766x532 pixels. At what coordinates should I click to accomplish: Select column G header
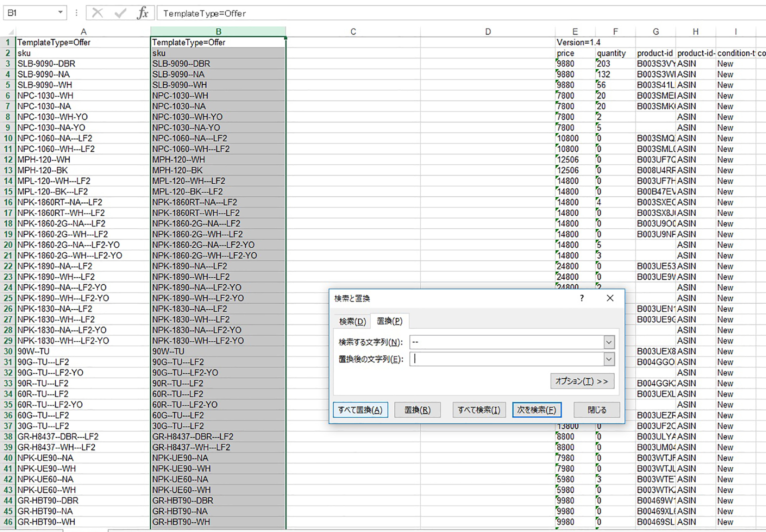click(655, 32)
